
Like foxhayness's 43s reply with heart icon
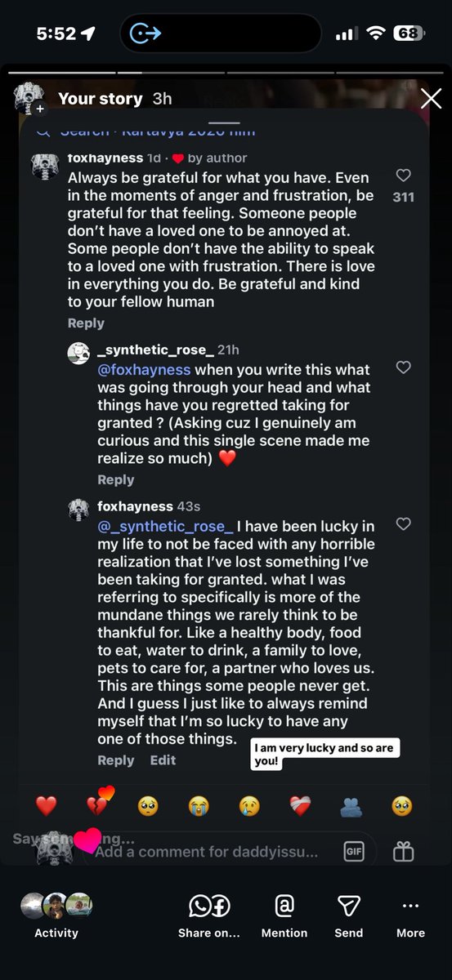tap(403, 523)
